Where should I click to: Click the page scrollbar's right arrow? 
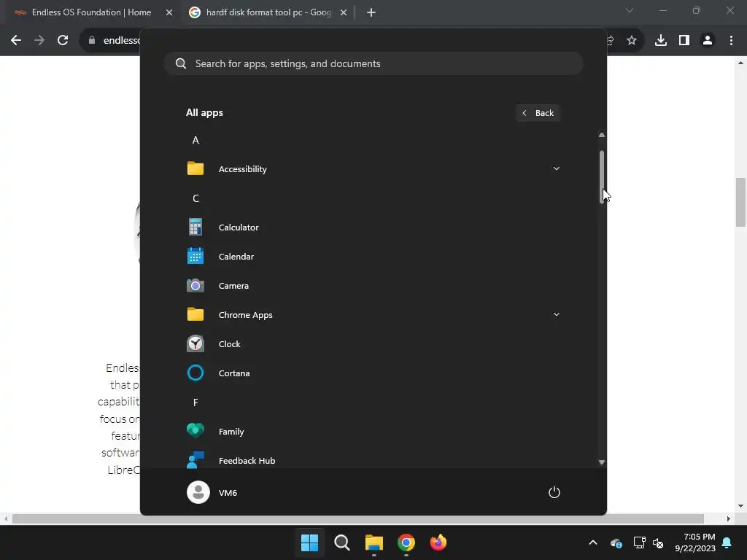pos(729,518)
